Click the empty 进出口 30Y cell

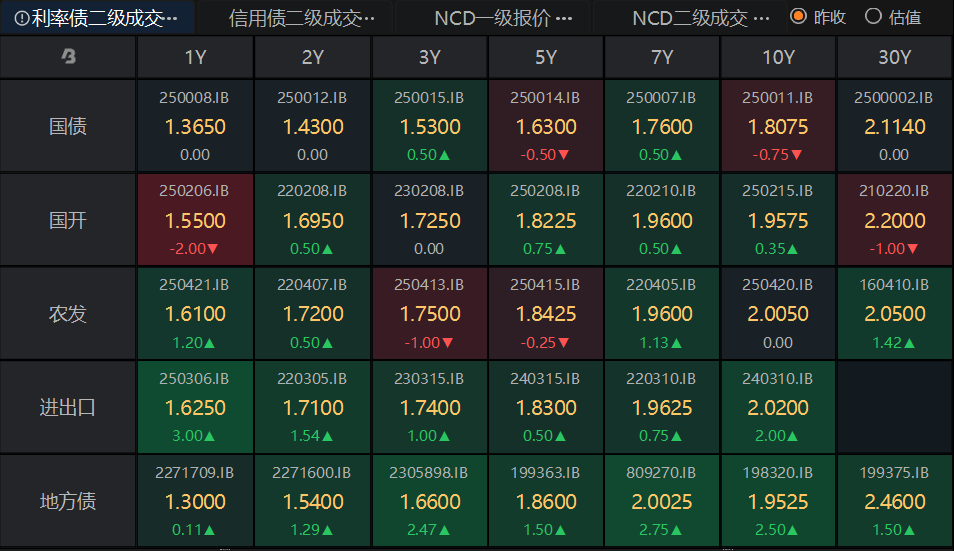[x=895, y=407]
